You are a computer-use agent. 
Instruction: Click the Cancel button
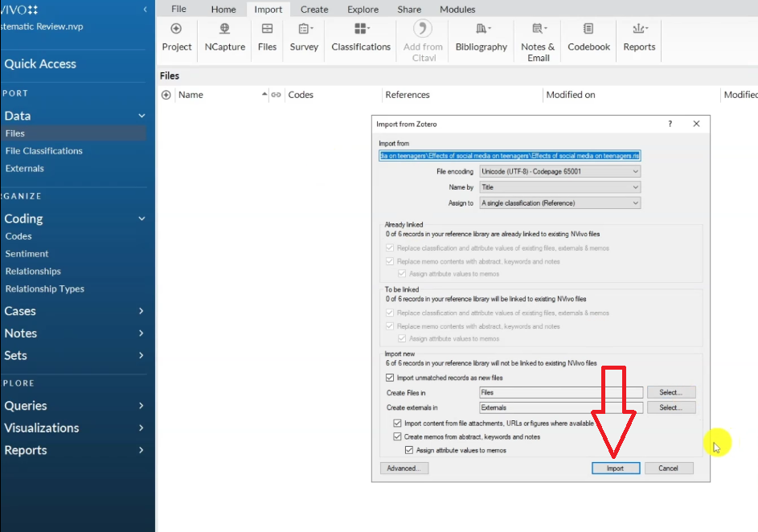coord(669,469)
